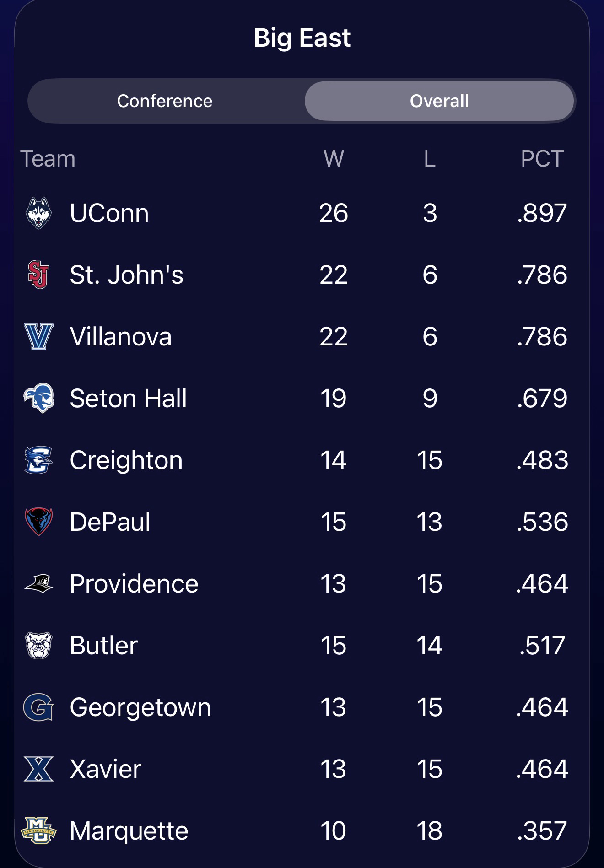Tap the Butler Bulldogs logo
This screenshot has width=604, height=868.
[38, 645]
